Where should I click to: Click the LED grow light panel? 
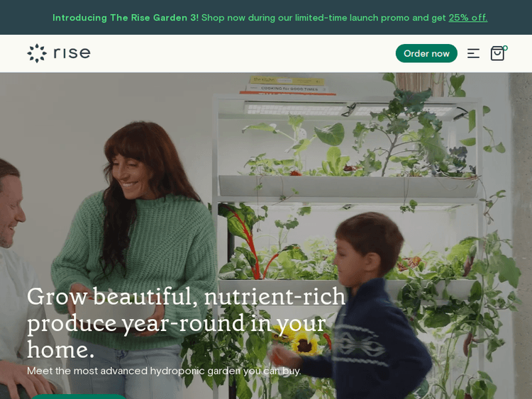click(350, 109)
